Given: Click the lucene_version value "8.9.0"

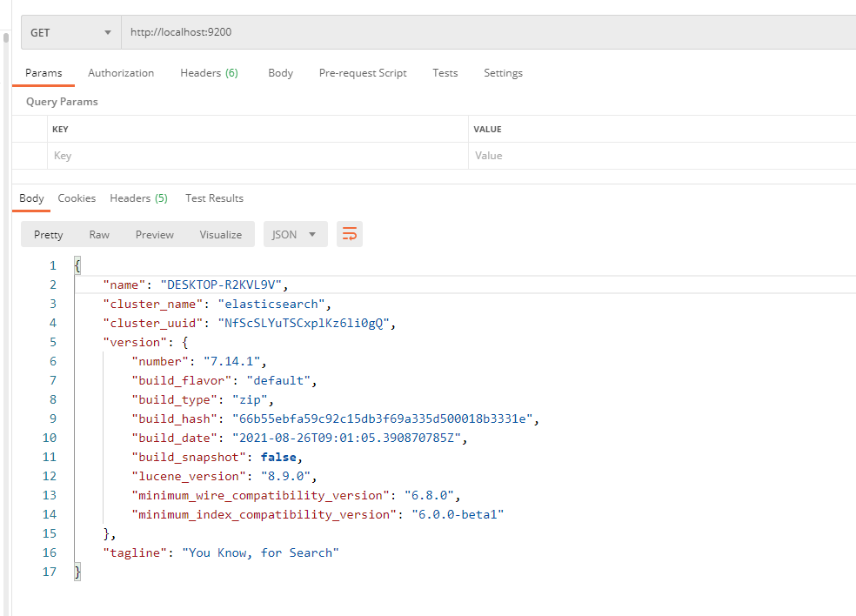Looking at the screenshot, I should pyautogui.click(x=285, y=476).
